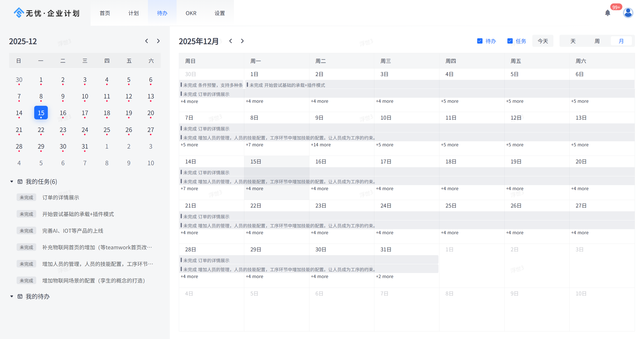644x339 pixels.
Task: Open the OKR tab
Action: [191, 13]
